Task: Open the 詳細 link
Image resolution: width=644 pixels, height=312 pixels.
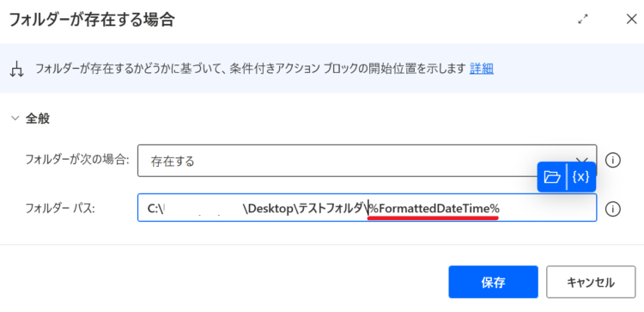Action: 482,69
